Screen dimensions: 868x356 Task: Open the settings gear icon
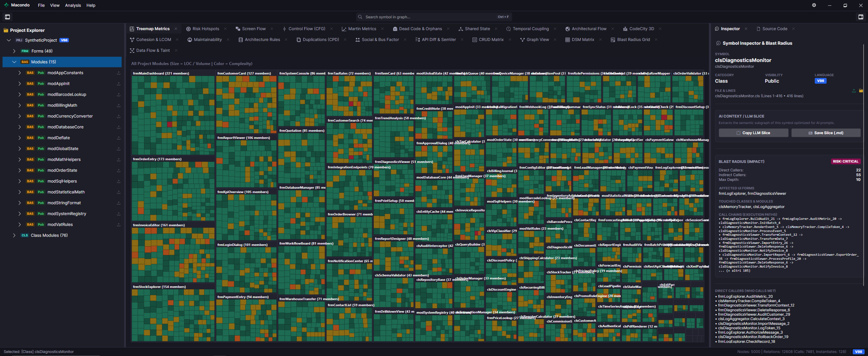click(814, 5)
